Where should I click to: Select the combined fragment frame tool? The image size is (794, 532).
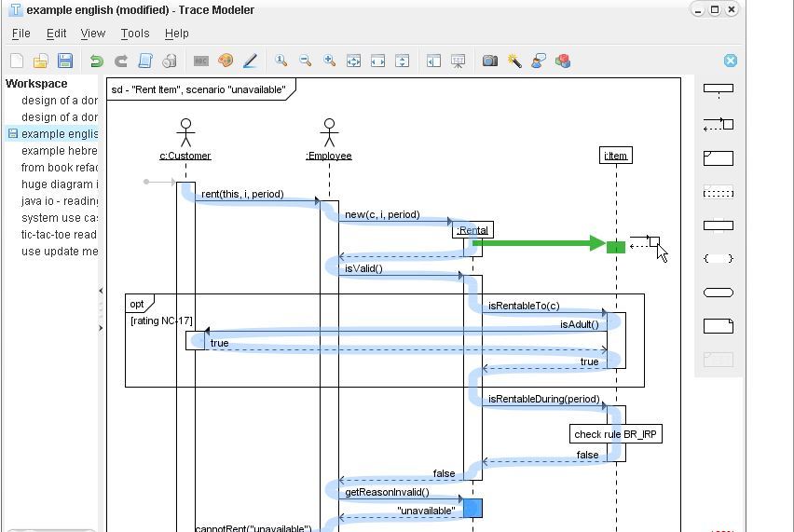718,158
